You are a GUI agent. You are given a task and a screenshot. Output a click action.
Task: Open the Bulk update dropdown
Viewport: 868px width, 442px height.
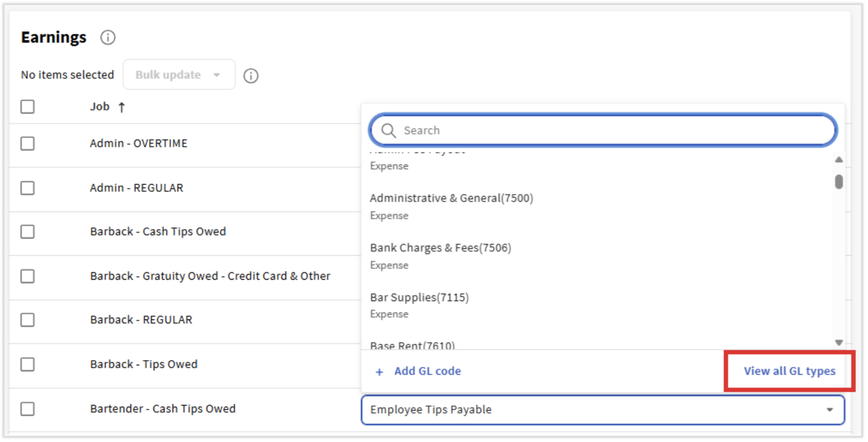point(179,74)
